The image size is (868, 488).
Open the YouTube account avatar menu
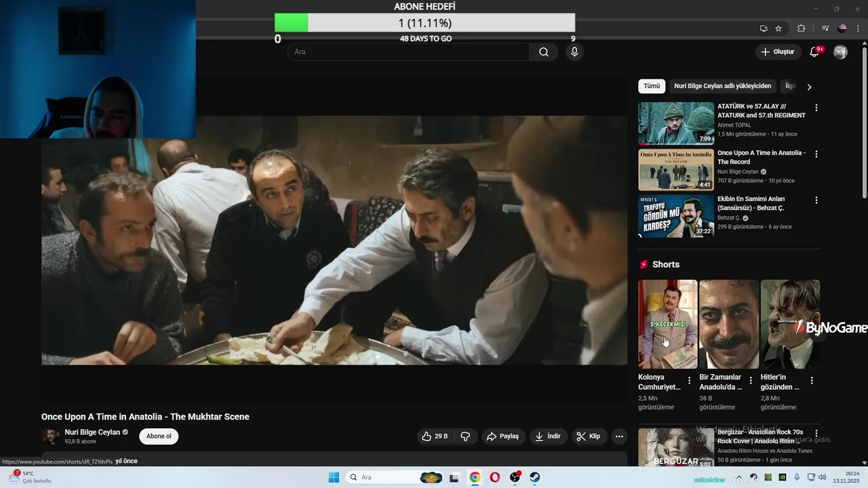coord(840,52)
